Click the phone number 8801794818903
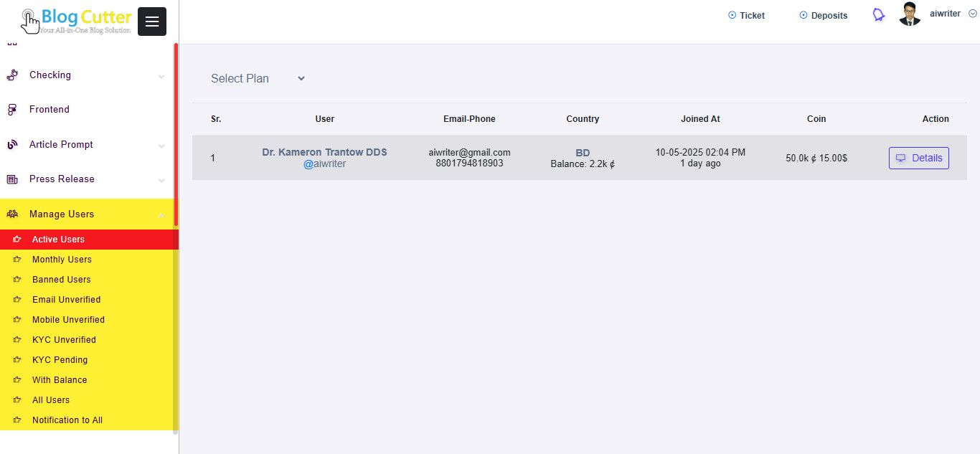The width and height of the screenshot is (980, 454). tap(469, 163)
